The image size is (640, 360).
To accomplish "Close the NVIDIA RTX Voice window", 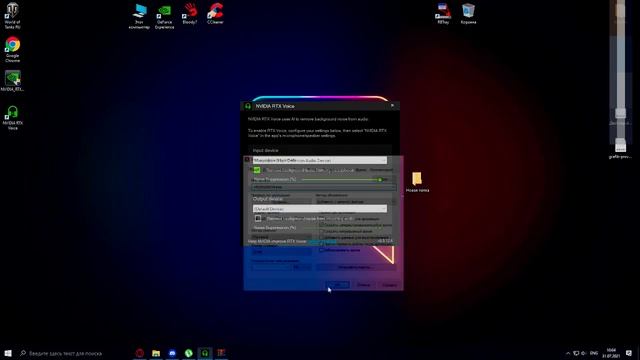I will [392, 106].
